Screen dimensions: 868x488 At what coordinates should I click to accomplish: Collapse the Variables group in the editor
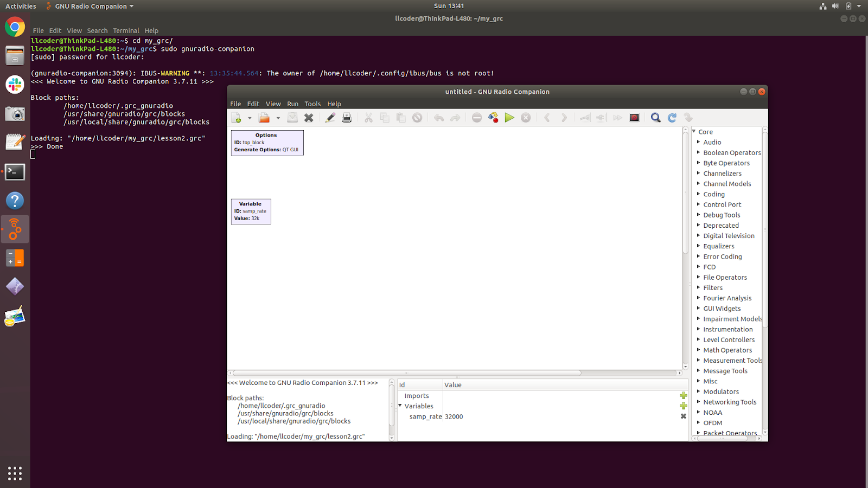400,406
